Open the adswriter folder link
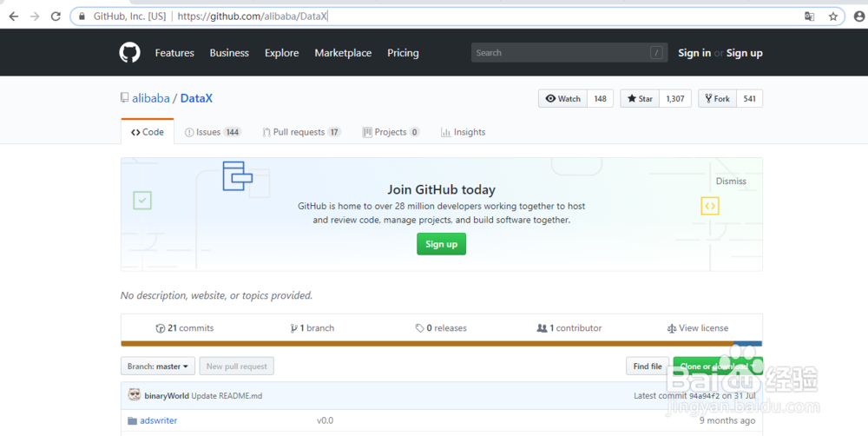The width and height of the screenshot is (868, 436). (158, 420)
